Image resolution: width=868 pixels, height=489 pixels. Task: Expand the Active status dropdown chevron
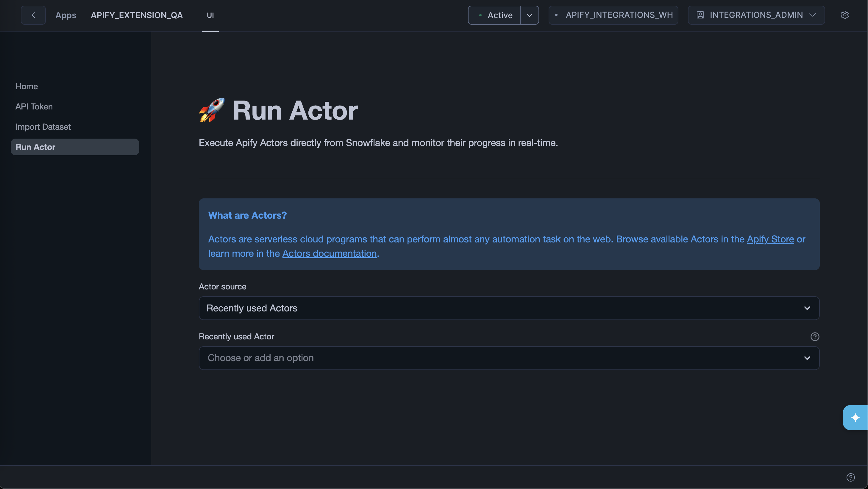click(x=529, y=15)
